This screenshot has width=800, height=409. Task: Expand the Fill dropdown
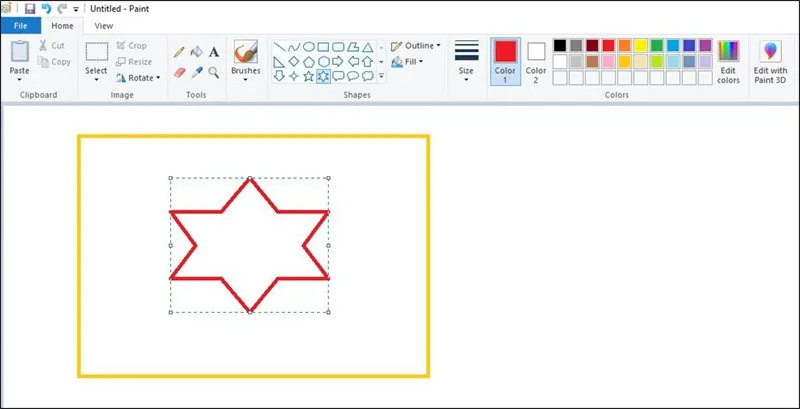pyautogui.click(x=408, y=61)
